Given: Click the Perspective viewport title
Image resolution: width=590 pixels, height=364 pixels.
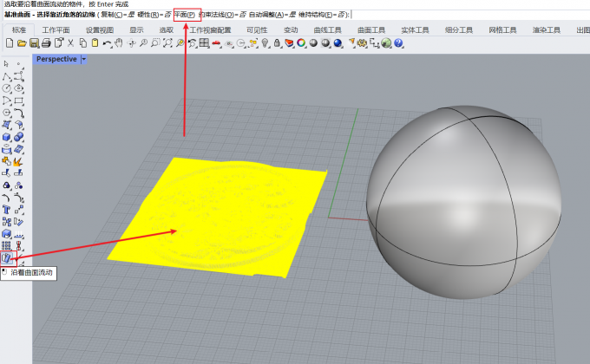Looking at the screenshot, I should (x=56, y=59).
